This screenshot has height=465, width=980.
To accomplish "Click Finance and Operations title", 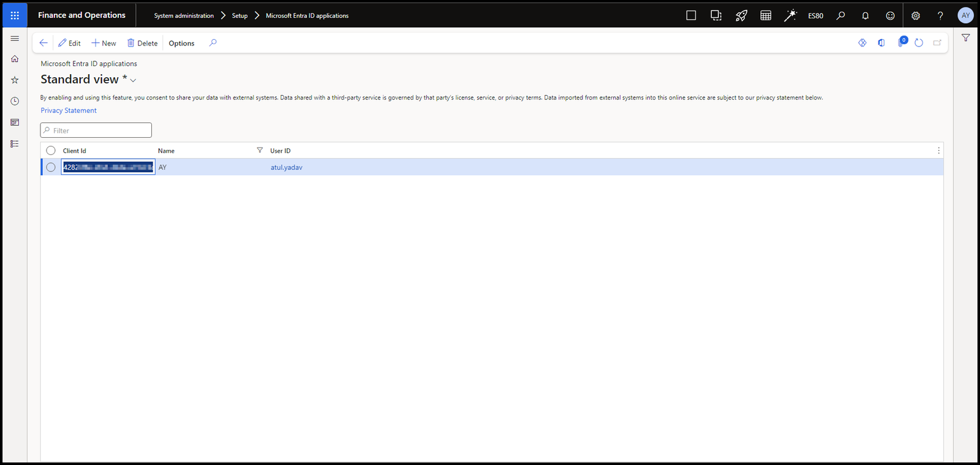I will pyautogui.click(x=81, y=15).
